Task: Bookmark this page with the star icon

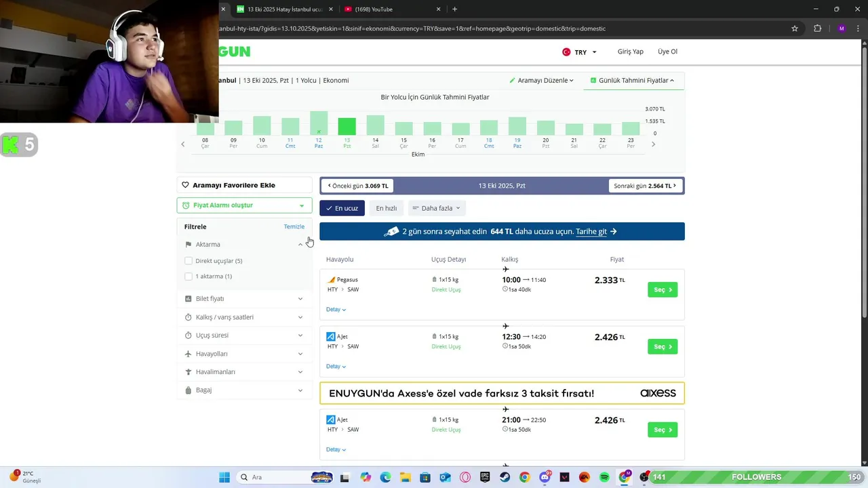Action: (795, 28)
